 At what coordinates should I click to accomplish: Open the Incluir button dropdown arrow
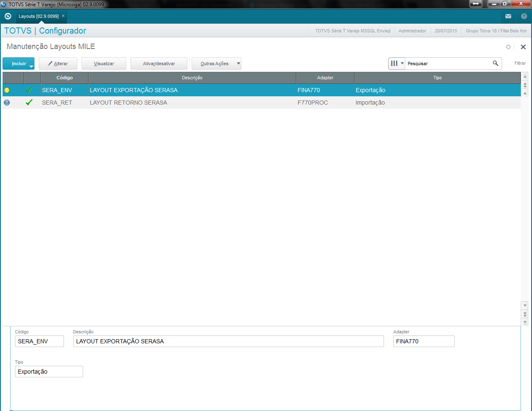click(31, 66)
